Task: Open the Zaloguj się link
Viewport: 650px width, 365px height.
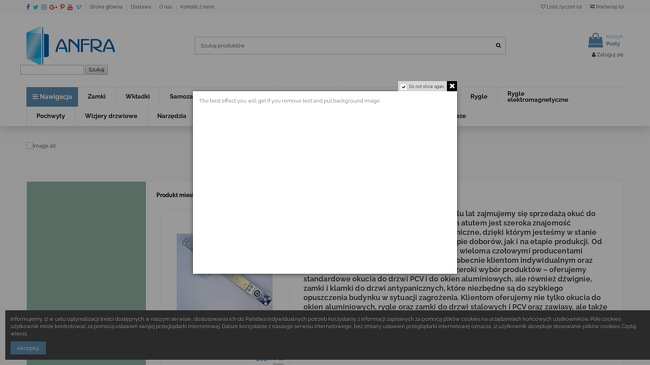Action: (x=607, y=55)
